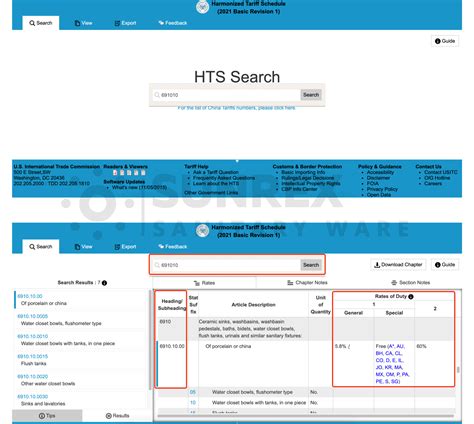Image resolution: width=474 pixels, height=424 pixels.
Task: Open the Accessibility footer link
Action: tap(380, 172)
